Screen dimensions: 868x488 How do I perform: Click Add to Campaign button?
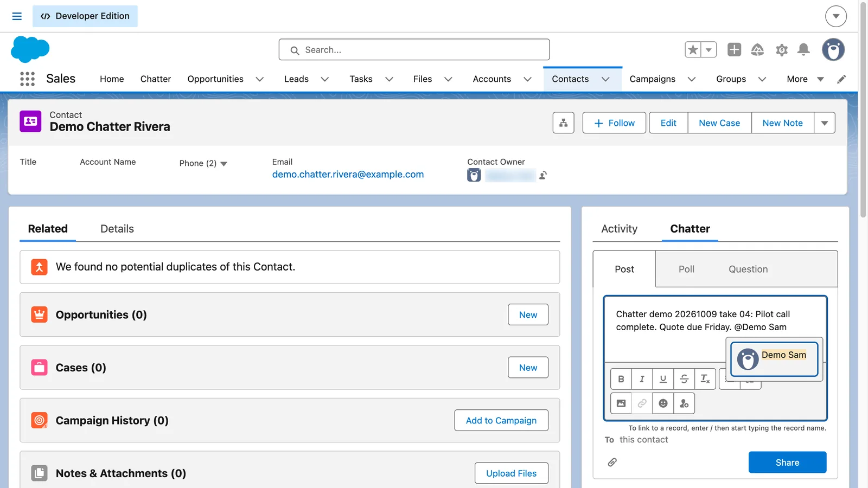pos(501,421)
